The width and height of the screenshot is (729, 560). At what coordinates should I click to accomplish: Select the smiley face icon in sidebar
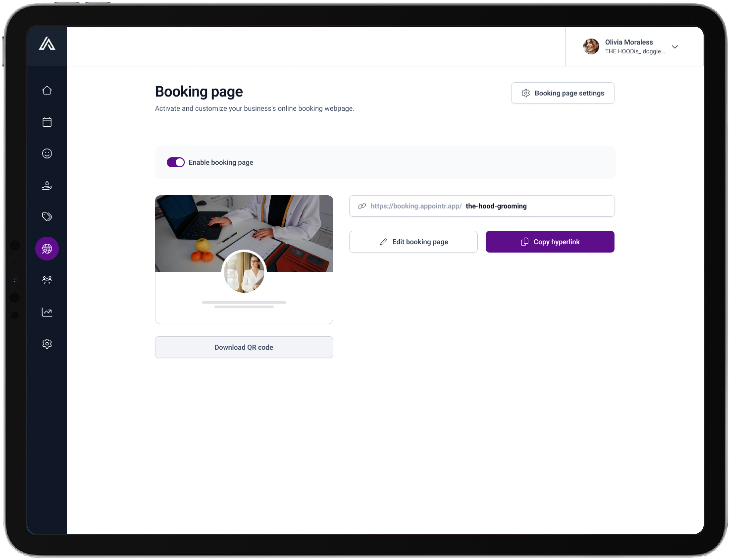(47, 153)
